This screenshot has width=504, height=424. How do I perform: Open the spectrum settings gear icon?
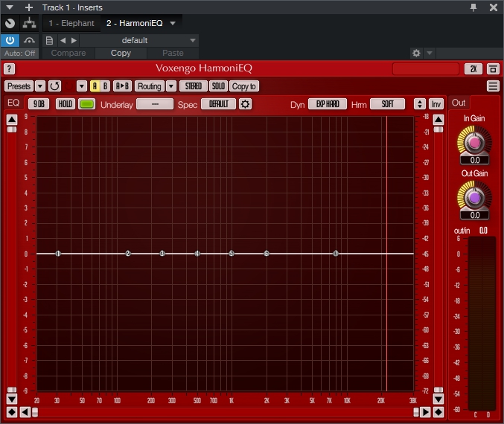pyautogui.click(x=245, y=104)
